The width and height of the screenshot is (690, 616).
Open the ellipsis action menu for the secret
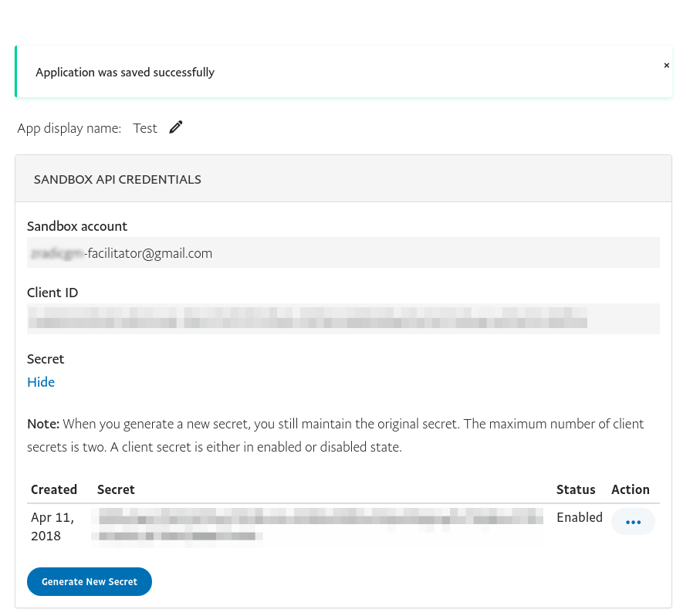point(633,522)
